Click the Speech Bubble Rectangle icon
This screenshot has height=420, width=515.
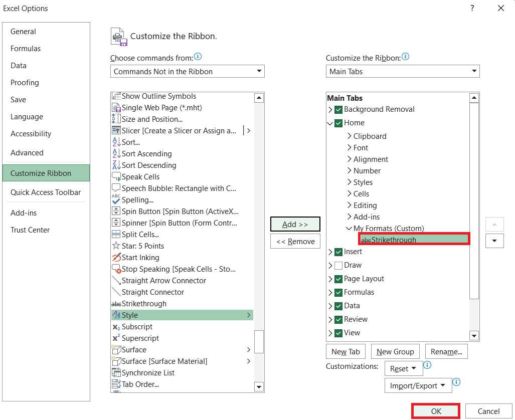116,188
